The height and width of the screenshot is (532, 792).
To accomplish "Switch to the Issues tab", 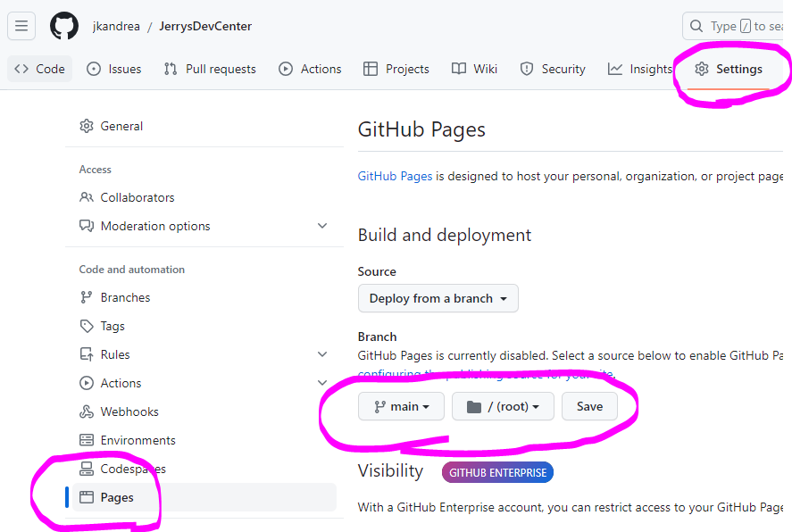I will click(x=114, y=69).
